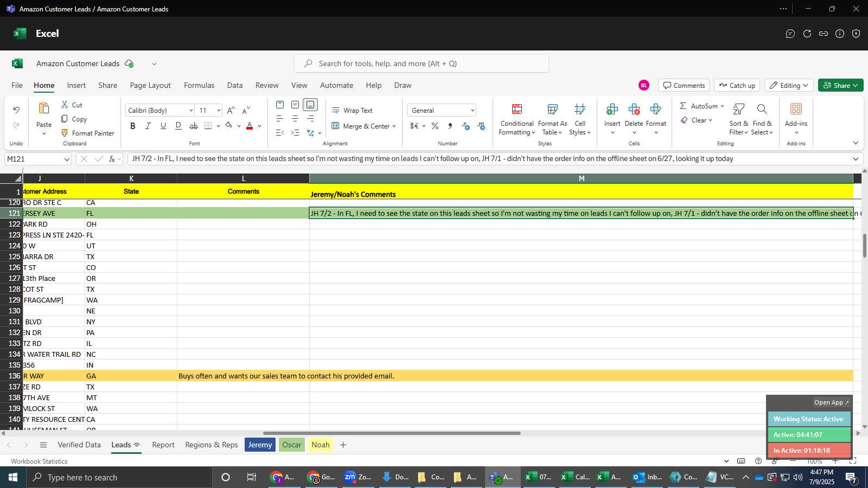
Task: Add a new sheet with plus button
Action: tap(343, 445)
